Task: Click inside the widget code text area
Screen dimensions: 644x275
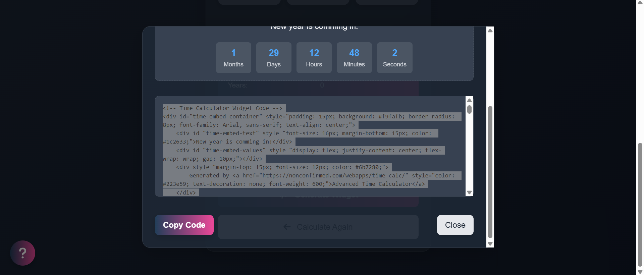Action: pos(310,146)
